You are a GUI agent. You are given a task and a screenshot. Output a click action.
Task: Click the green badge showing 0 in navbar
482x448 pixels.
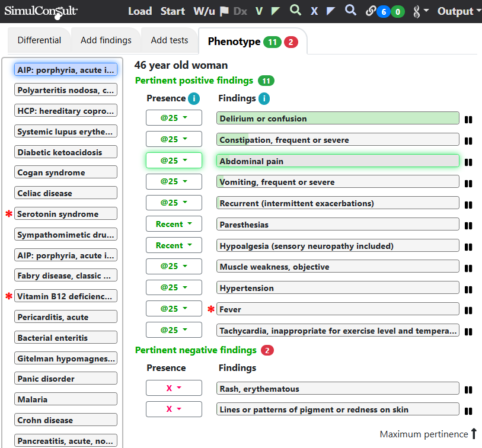(398, 12)
